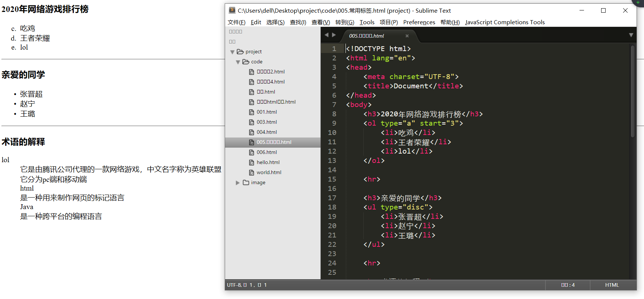Click file icon beside 001.html
This screenshot has width=644, height=299.
click(252, 112)
